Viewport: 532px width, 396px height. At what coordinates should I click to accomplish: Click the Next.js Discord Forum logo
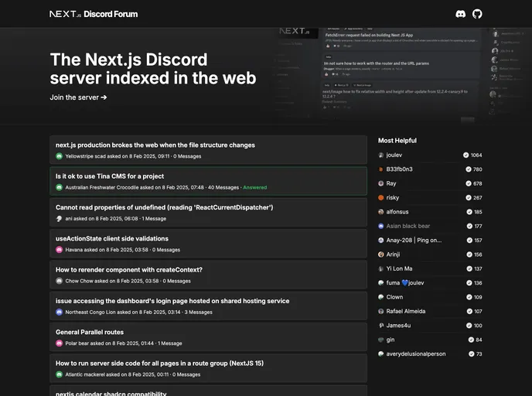point(94,14)
